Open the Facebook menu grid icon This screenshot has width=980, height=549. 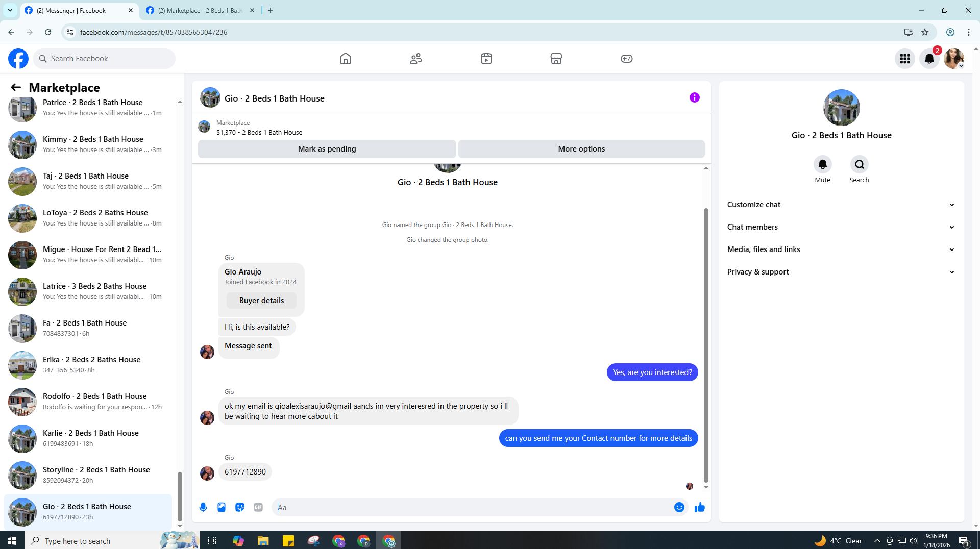click(x=905, y=59)
